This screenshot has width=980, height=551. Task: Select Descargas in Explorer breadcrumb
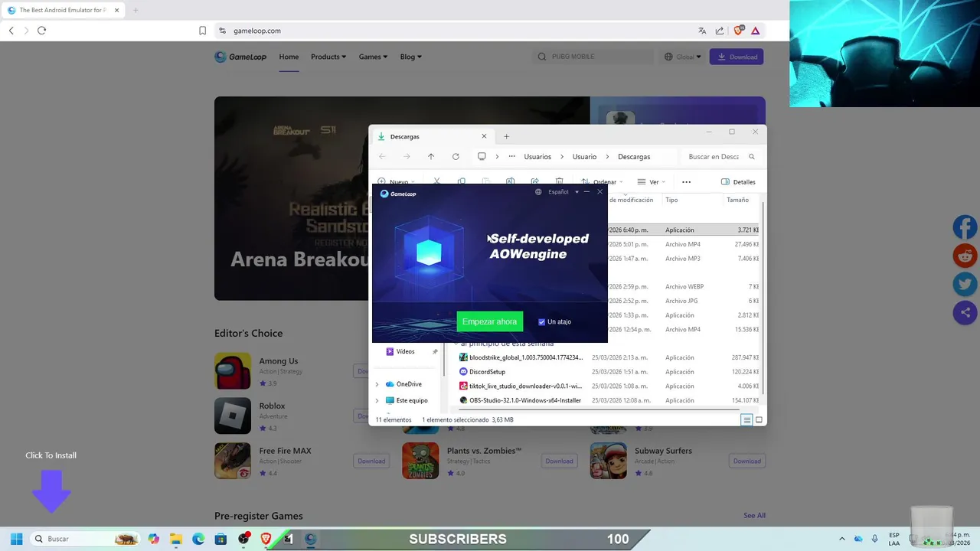click(634, 156)
